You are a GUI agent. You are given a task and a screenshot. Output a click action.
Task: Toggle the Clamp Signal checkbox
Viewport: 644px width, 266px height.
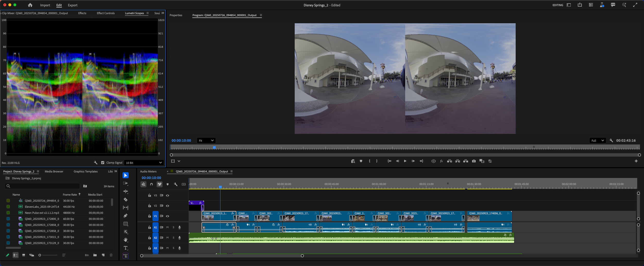[x=103, y=163]
